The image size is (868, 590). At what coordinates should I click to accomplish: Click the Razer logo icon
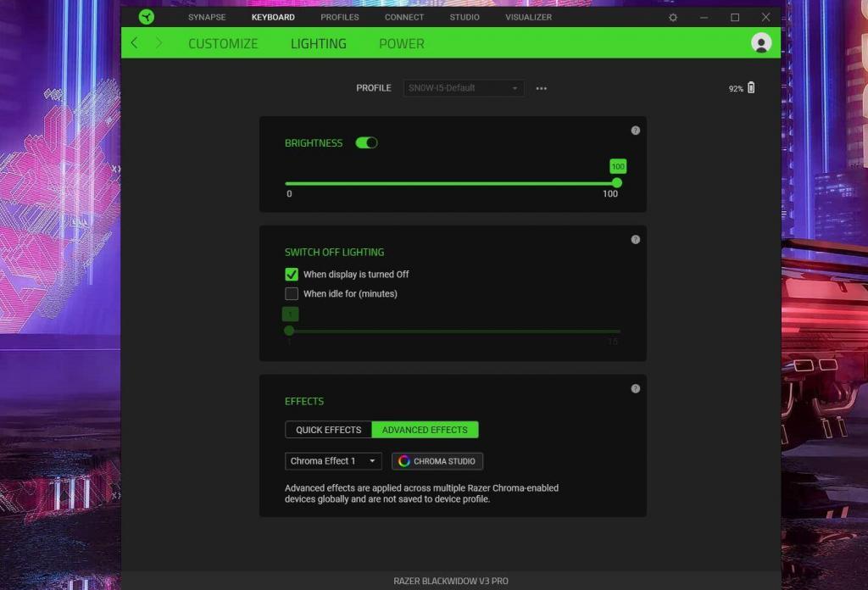tap(147, 17)
